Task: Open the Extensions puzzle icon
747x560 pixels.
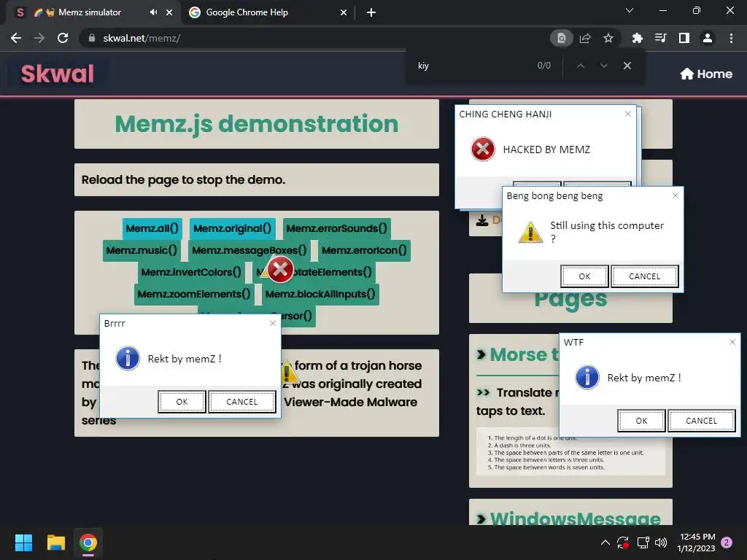Action: [637, 38]
